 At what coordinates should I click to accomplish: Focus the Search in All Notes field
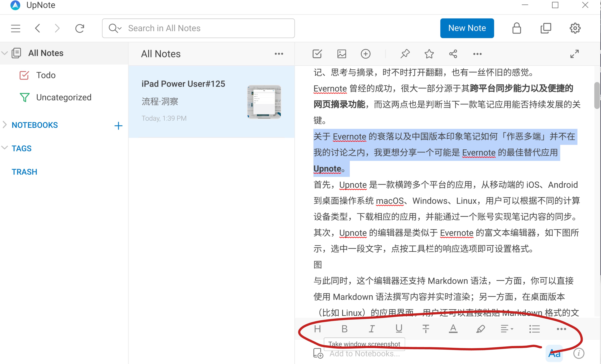[198, 28]
